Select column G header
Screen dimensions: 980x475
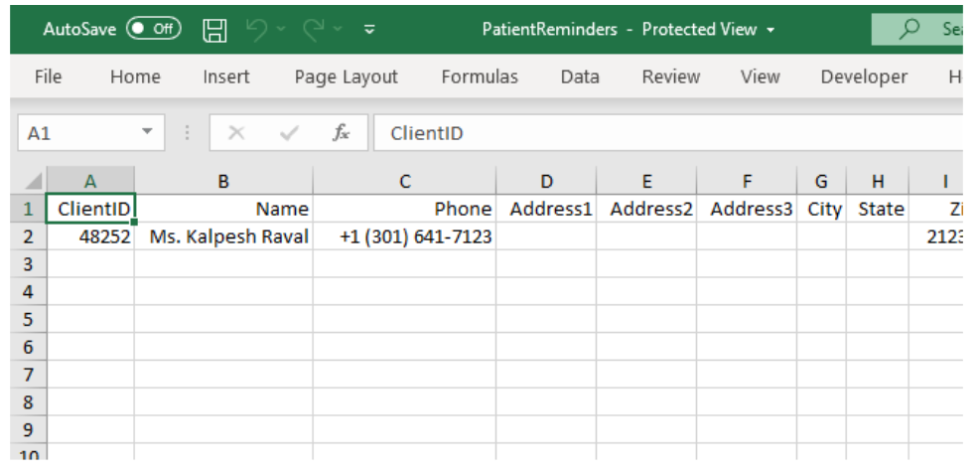click(x=821, y=182)
